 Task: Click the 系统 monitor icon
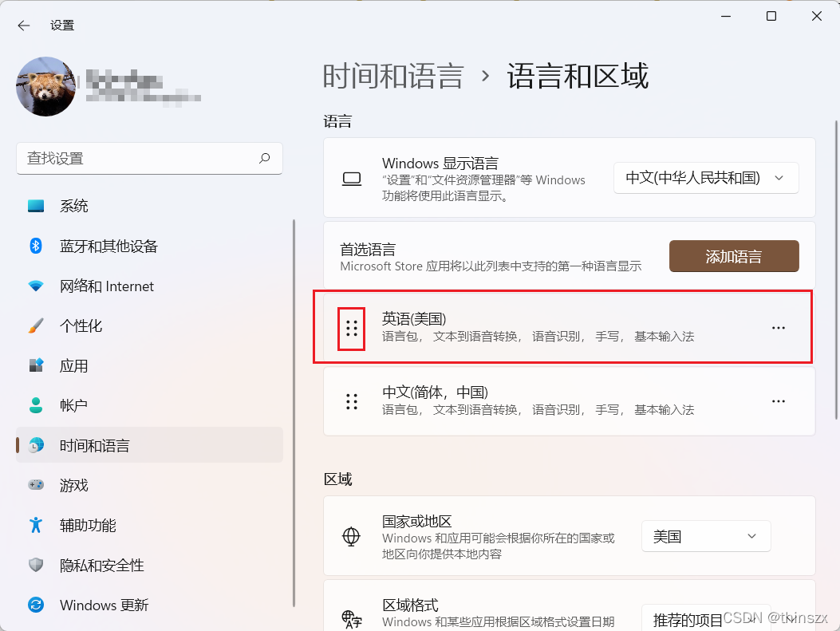coord(36,207)
